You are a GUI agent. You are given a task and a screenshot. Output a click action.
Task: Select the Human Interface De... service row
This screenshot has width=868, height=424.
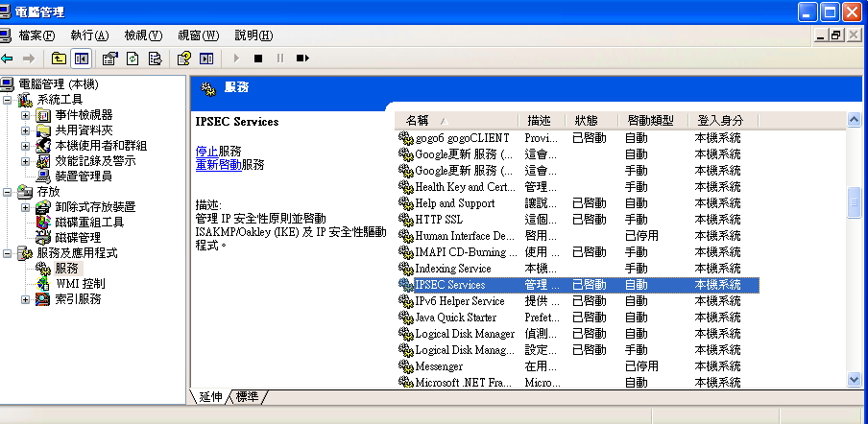(577, 236)
